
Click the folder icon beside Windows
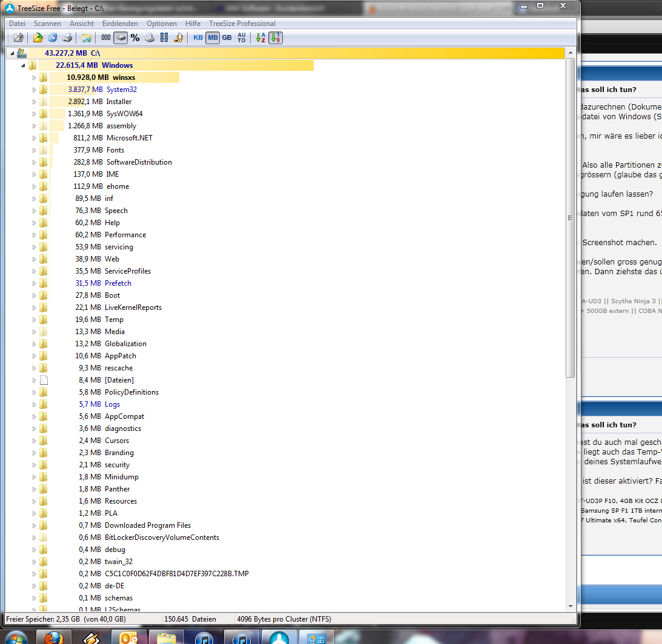click(x=33, y=65)
